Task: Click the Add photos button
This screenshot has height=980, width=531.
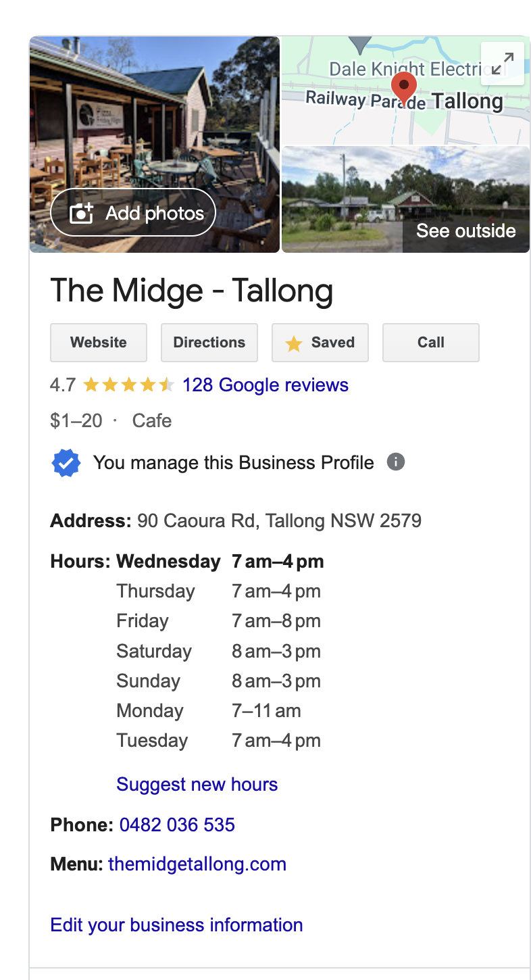Action: coord(133,213)
